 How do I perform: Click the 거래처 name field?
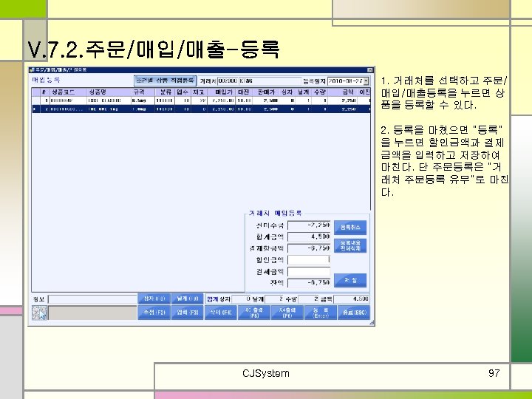270,81
